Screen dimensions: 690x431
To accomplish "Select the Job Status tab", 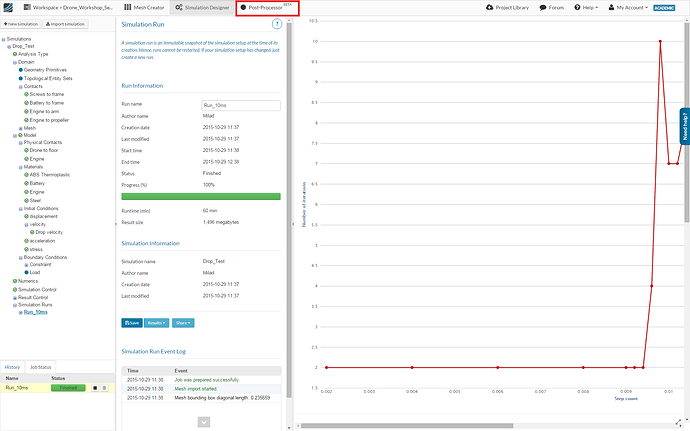I will pyautogui.click(x=40, y=367).
